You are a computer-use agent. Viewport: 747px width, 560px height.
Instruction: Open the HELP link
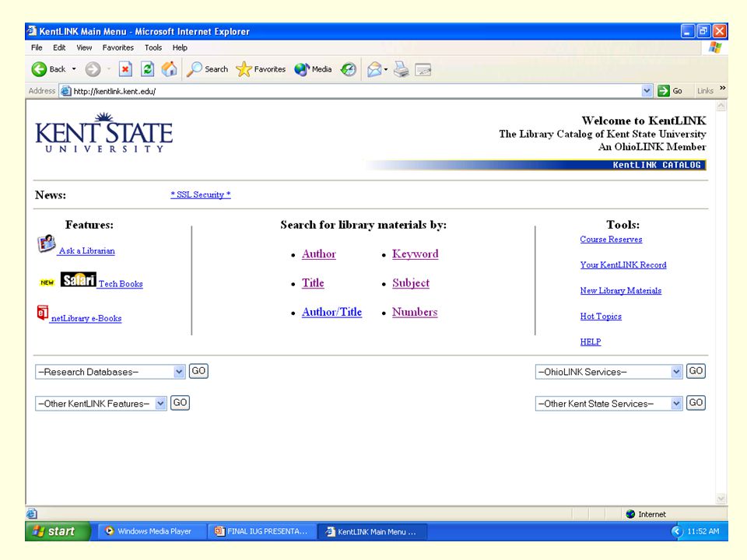coord(591,341)
